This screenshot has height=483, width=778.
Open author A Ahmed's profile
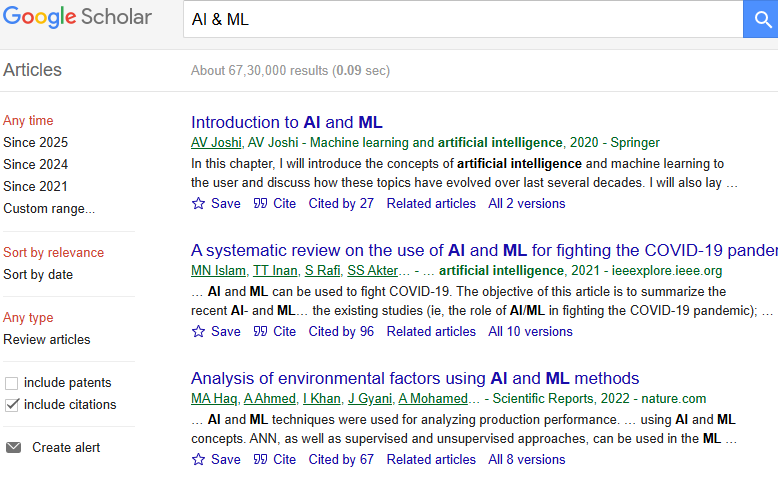point(270,399)
